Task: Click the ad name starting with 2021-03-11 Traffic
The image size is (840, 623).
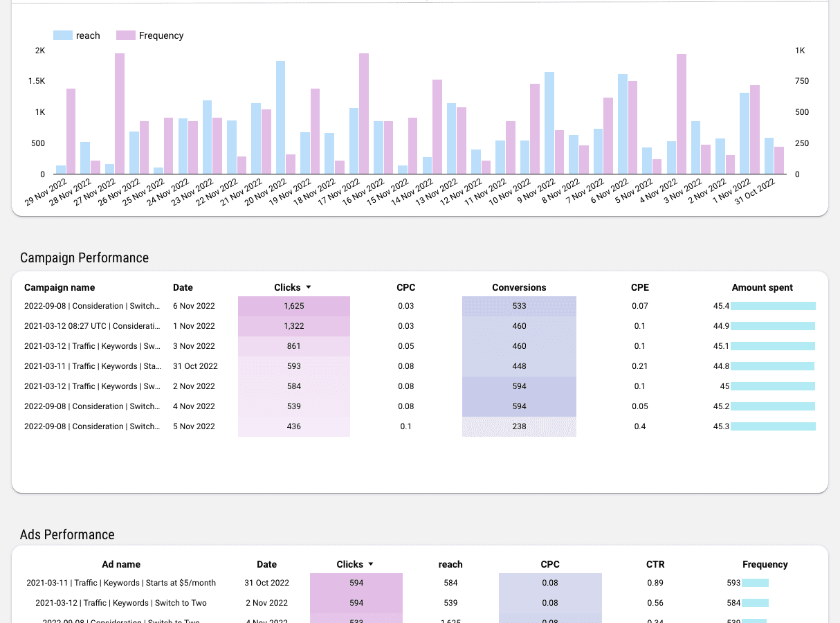Action: 121,582
